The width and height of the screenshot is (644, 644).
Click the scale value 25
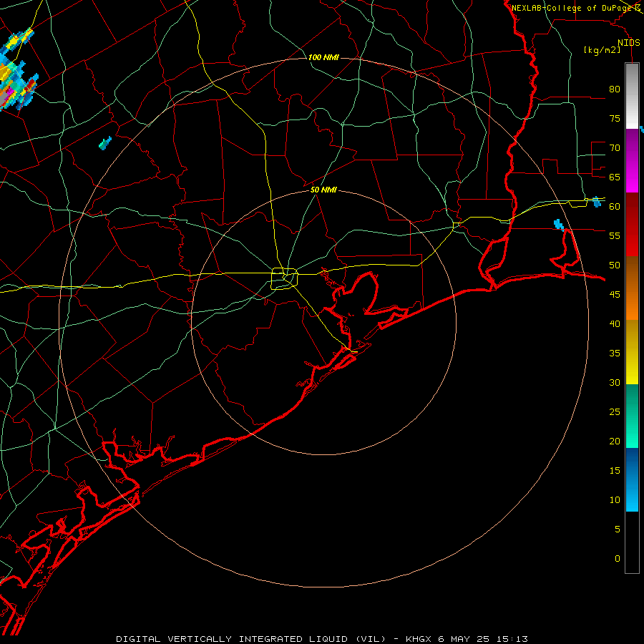(x=615, y=411)
